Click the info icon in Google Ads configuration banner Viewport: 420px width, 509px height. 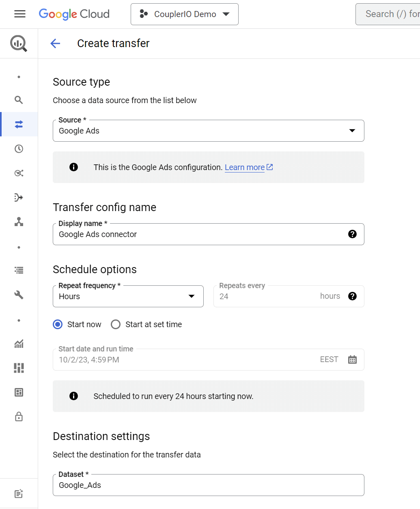pos(73,167)
